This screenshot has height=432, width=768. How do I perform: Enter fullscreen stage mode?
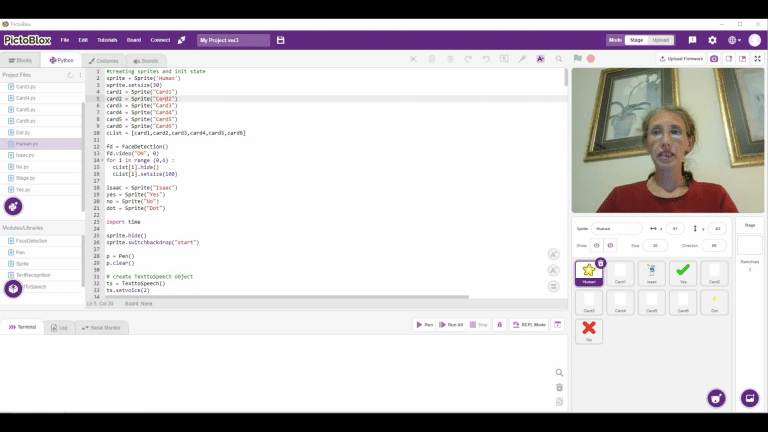tap(757, 59)
